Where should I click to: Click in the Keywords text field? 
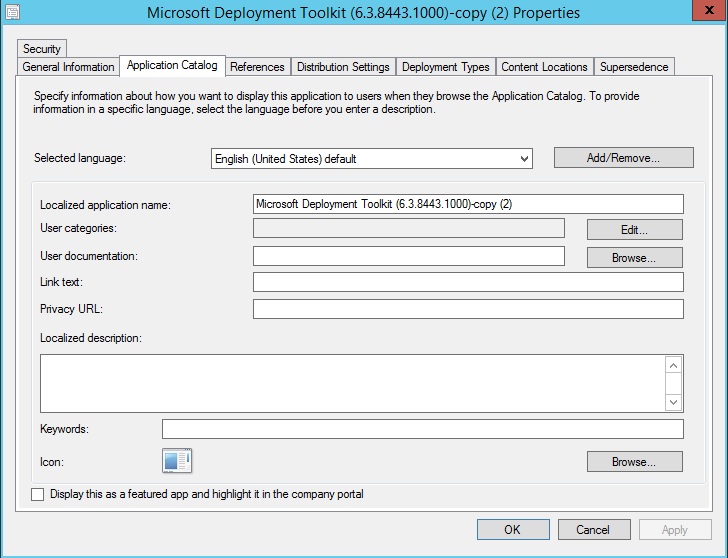pyautogui.click(x=422, y=429)
